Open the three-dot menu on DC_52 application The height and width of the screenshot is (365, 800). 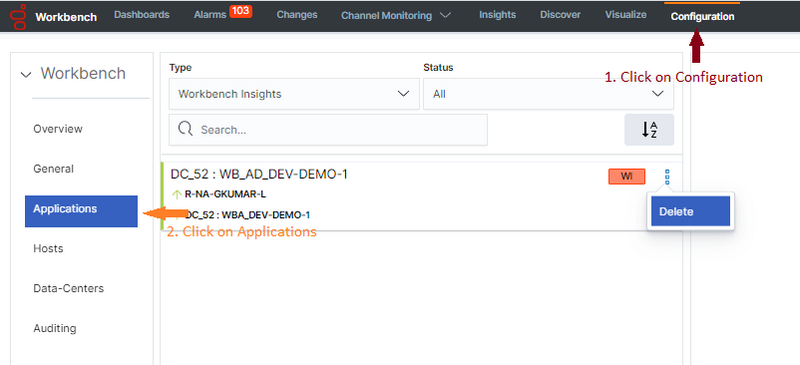(667, 177)
